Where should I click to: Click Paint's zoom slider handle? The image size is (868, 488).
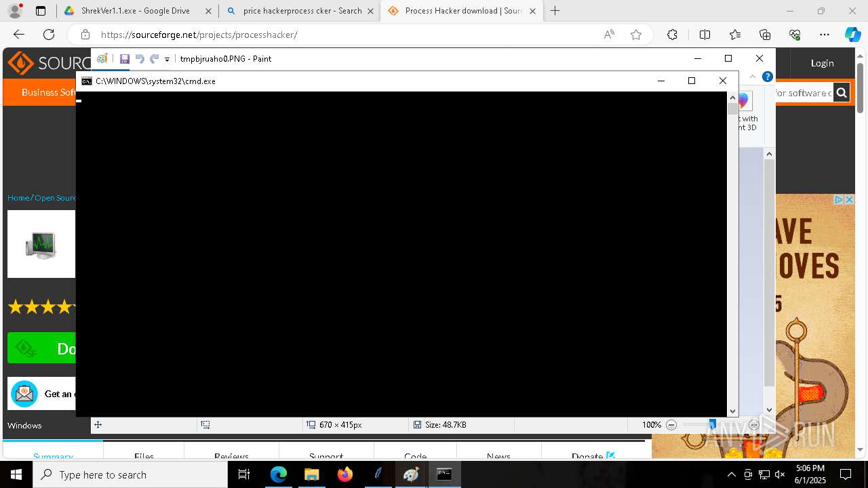click(712, 425)
